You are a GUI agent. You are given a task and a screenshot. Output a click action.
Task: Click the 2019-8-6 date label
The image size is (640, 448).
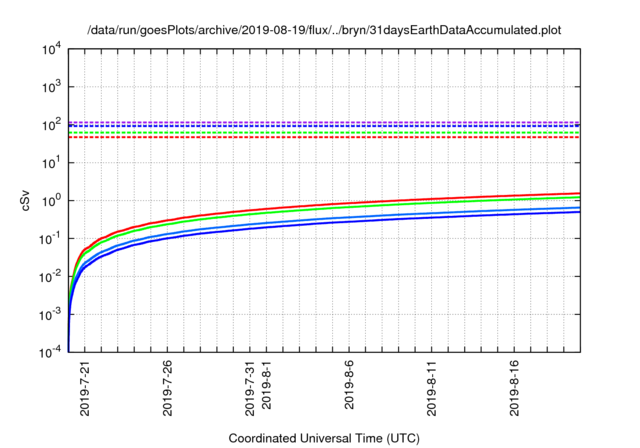(x=349, y=384)
